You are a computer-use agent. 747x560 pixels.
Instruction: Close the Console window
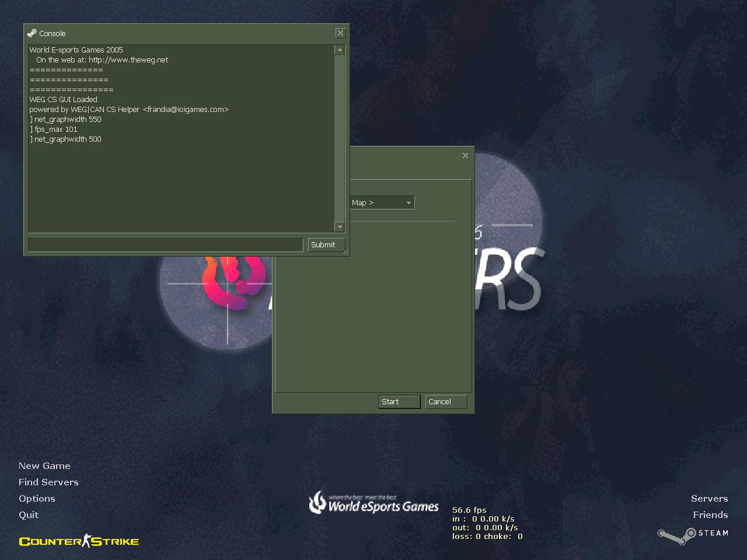(340, 33)
